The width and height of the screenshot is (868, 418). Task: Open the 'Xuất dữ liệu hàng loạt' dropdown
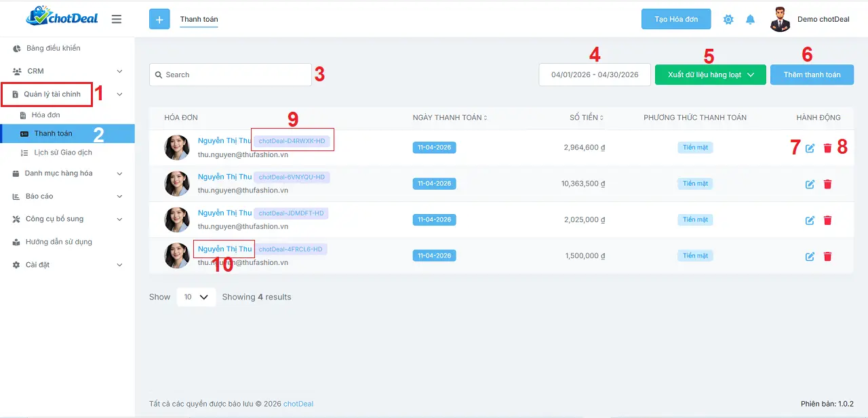(710, 75)
